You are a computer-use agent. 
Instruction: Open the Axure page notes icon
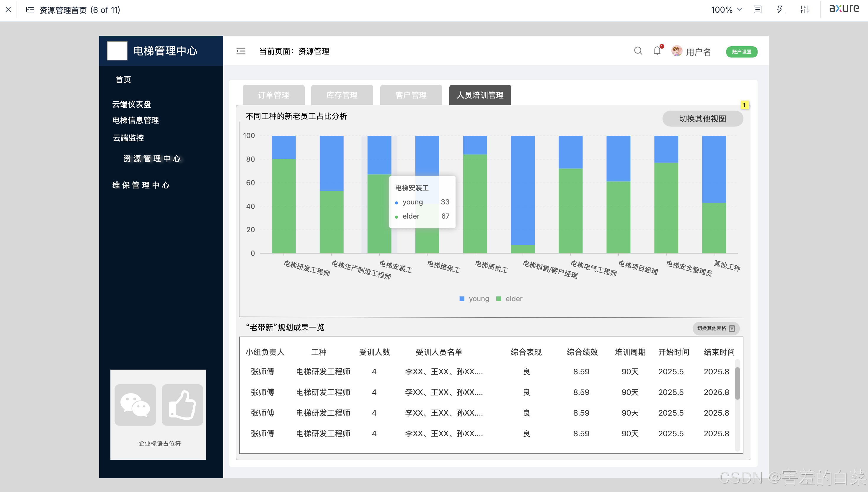757,9
